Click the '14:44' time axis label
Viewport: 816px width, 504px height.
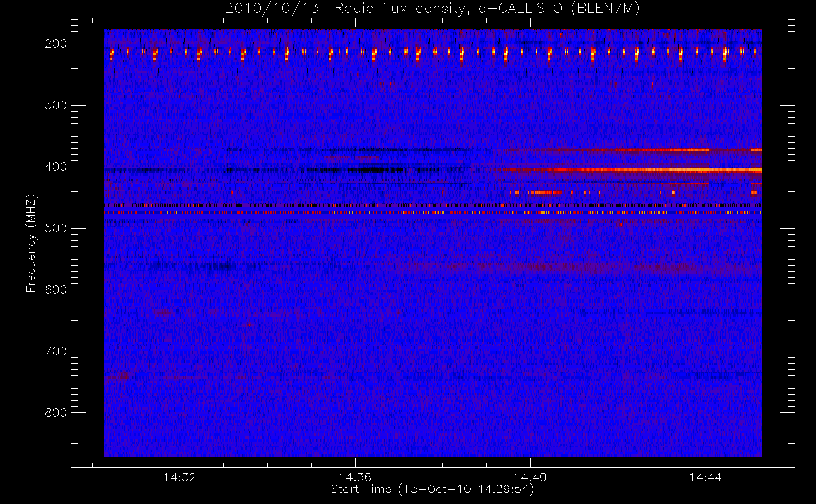pyautogui.click(x=705, y=477)
